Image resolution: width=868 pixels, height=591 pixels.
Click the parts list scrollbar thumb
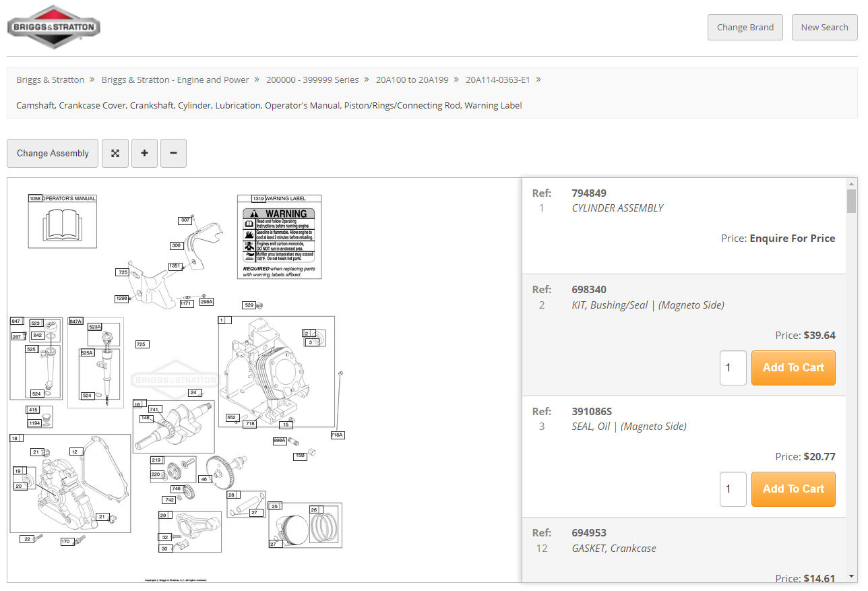pyautogui.click(x=852, y=201)
